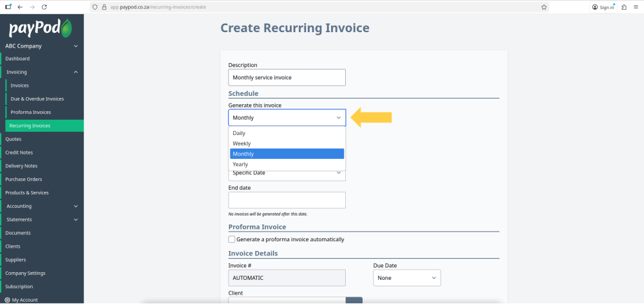Open the browser extensions icon
This screenshot has height=305, width=644.
(x=624, y=7)
